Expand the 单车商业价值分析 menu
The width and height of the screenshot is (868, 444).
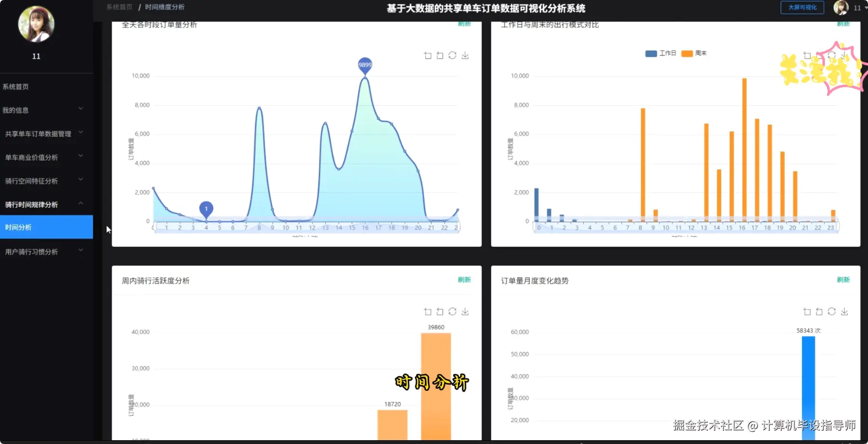click(46, 157)
